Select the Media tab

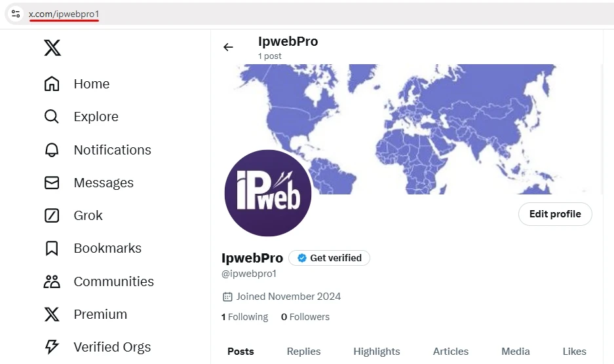click(x=515, y=352)
